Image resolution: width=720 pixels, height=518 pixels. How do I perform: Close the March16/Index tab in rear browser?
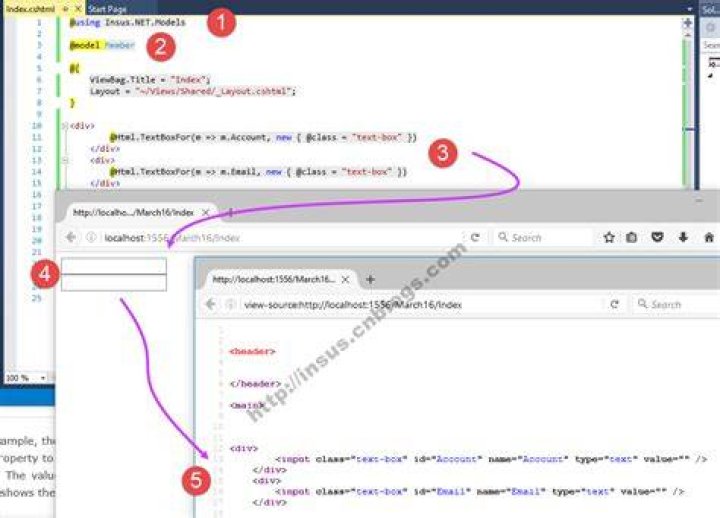pyautogui.click(x=206, y=213)
